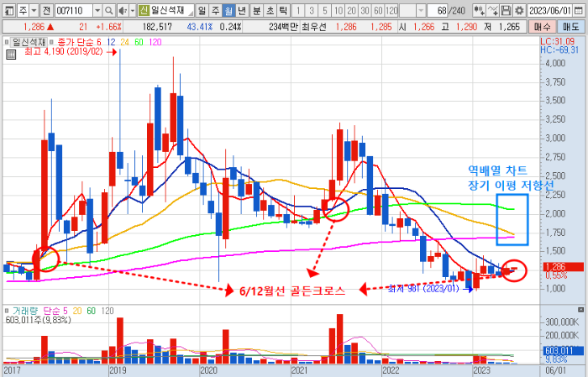Viewport: 588px width, 377px height.
Task: Click the '전' button
Action: point(46,10)
